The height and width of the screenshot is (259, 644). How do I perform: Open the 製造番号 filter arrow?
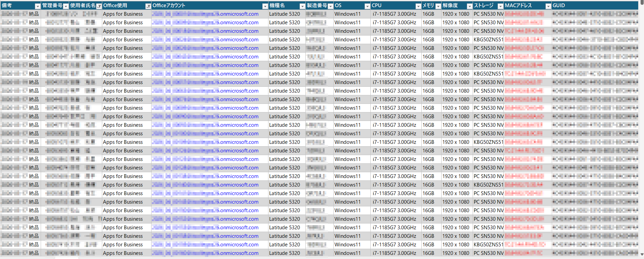330,6
